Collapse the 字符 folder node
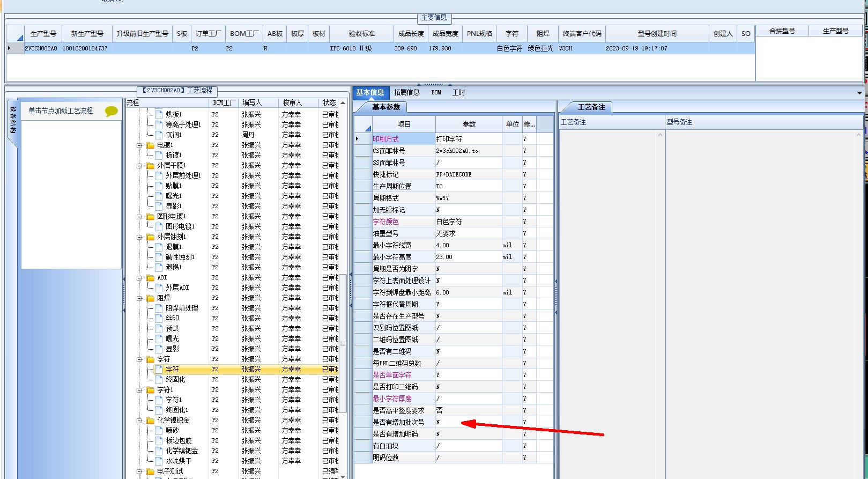Viewport: 868px width, 479px height. pyautogui.click(x=139, y=359)
